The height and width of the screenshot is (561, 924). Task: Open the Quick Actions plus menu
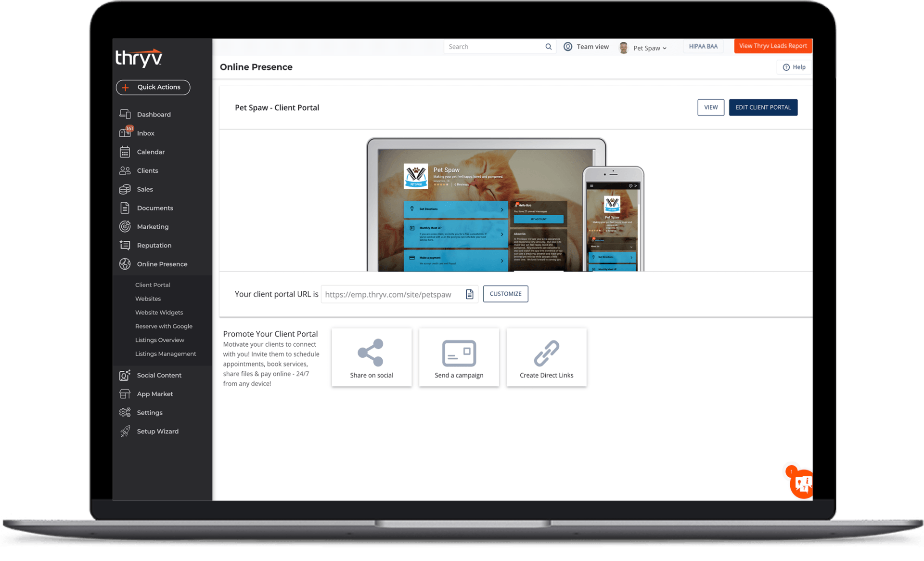153,87
